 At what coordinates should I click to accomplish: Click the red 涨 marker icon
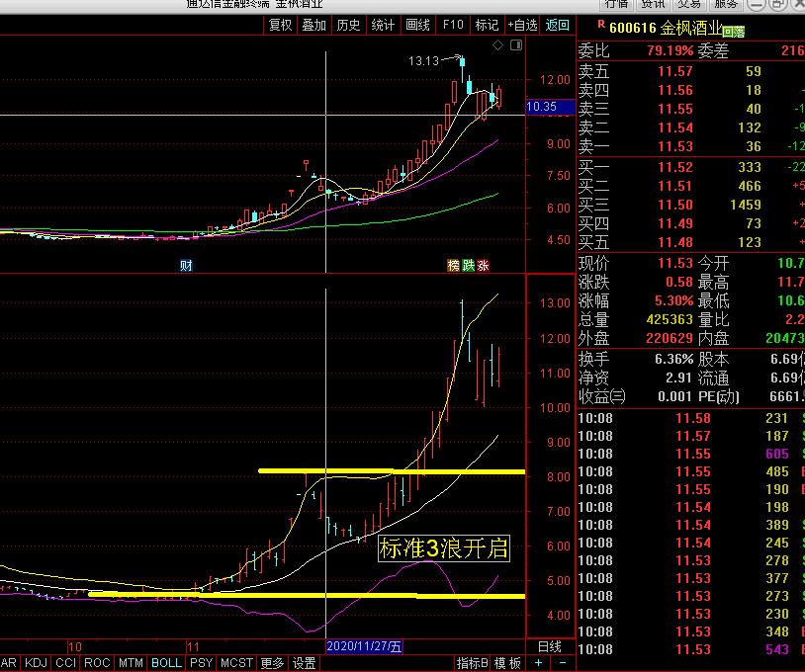pyautogui.click(x=483, y=265)
